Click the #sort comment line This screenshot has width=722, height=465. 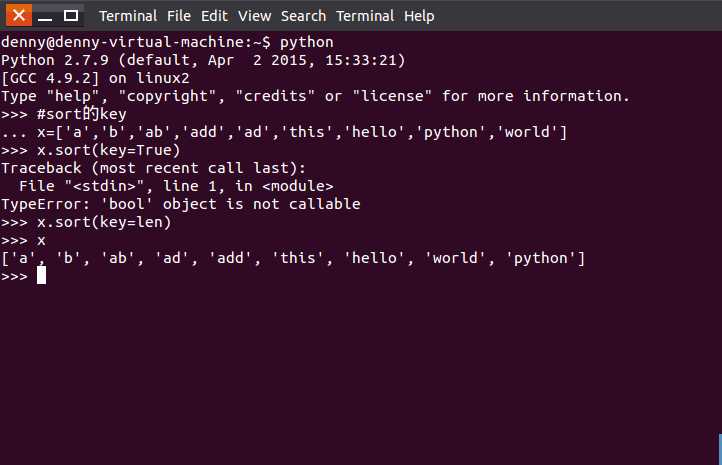click(82, 114)
